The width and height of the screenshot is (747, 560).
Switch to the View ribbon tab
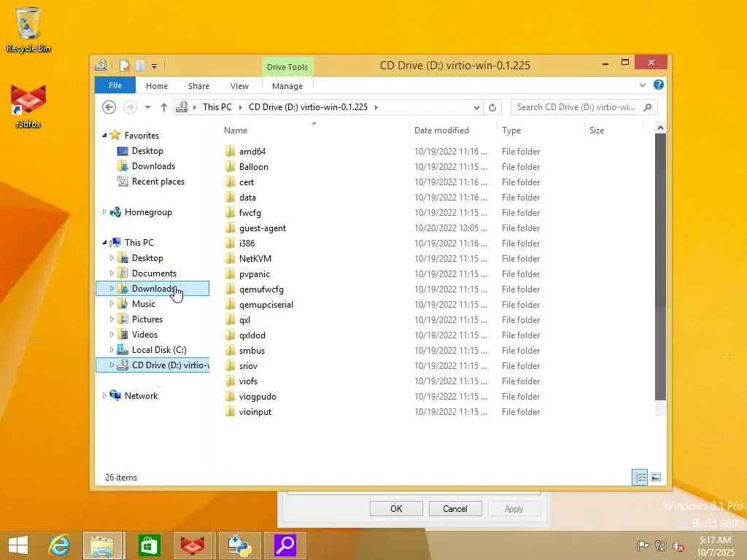[239, 86]
